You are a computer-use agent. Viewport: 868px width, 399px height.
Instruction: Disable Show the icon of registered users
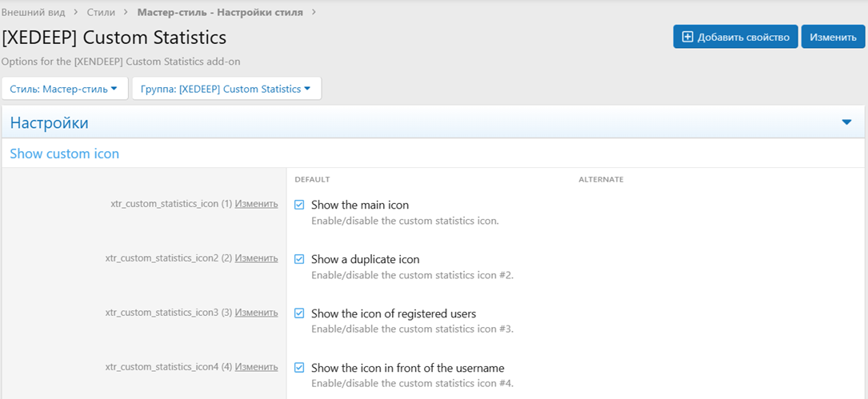[299, 313]
